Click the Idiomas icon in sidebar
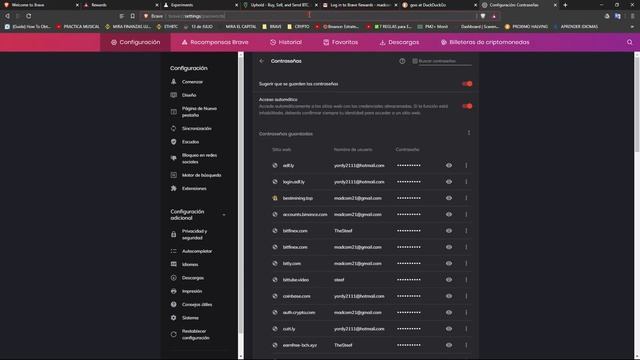 tap(173, 264)
